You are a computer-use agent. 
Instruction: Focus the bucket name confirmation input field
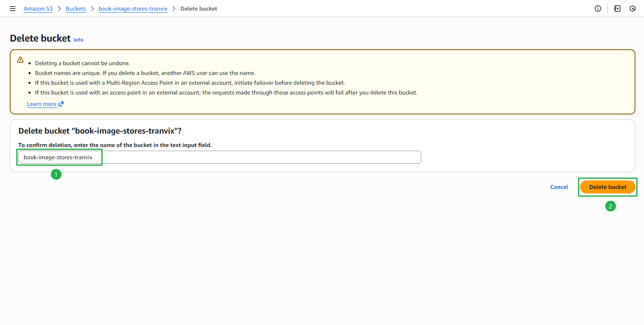pyautogui.click(x=220, y=157)
